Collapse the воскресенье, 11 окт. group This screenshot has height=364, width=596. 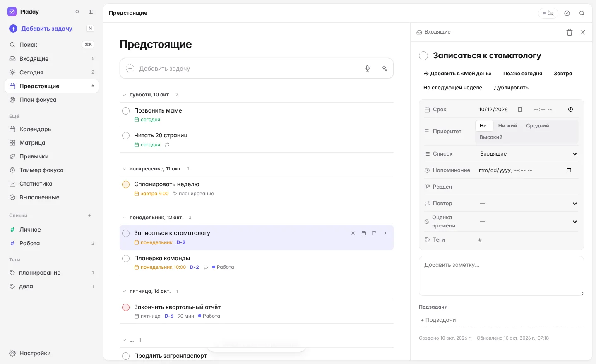(124, 169)
